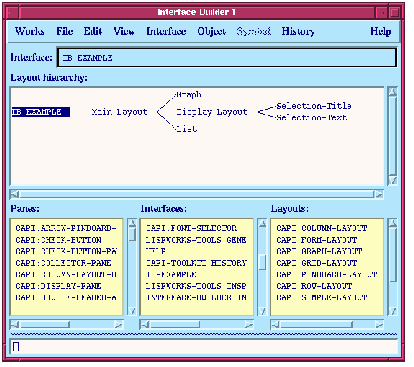Select CAPI-TOOLKIT HISTORY in Interfaces list
Screen dimensions: 414x367
[x=196, y=263]
